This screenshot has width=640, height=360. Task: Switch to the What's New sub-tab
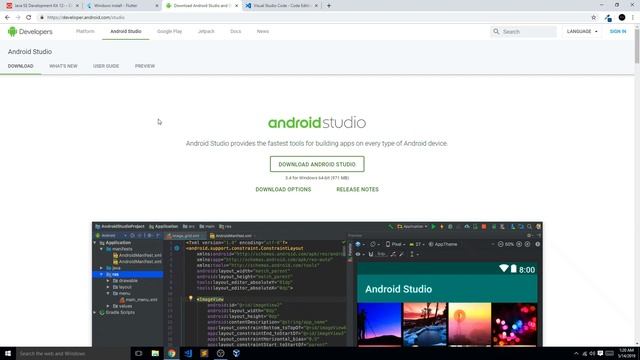click(x=63, y=66)
